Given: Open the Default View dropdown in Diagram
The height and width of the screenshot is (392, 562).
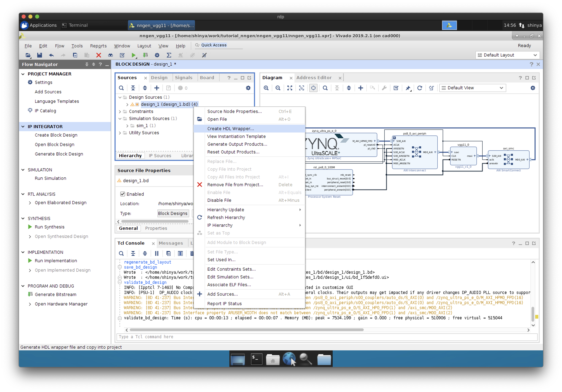Looking at the screenshot, I should click(472, 88).
